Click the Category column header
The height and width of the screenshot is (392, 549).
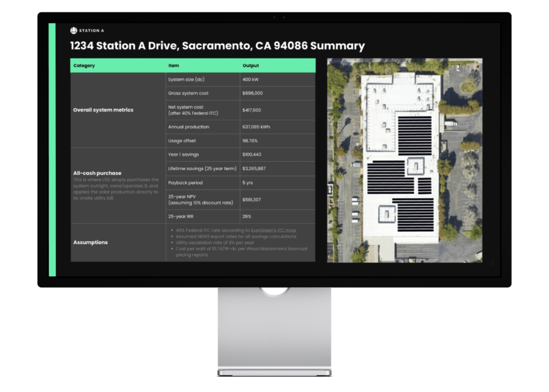click(84, 65)
